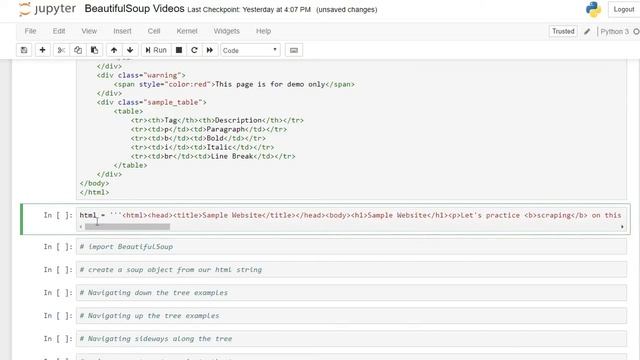The image size is (640, 360).
Task: Cut selected cells with scissors icon
Action: tap(61, 50)
